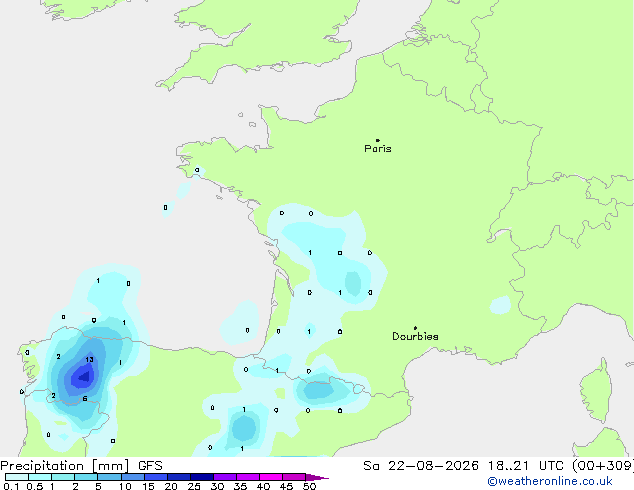Screen dimensions: 634x490
Task: Pick the 35–40 mm legend color swatch
Action: coord(248,477)
